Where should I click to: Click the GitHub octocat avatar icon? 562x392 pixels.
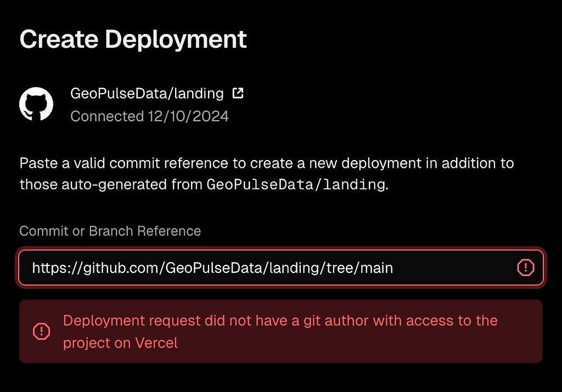coord(36,104)
